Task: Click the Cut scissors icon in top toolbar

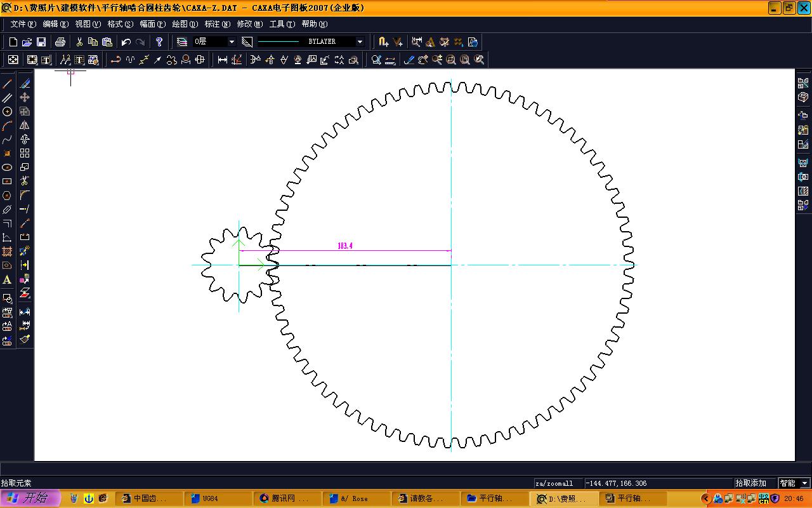Action: coord(79,42)
